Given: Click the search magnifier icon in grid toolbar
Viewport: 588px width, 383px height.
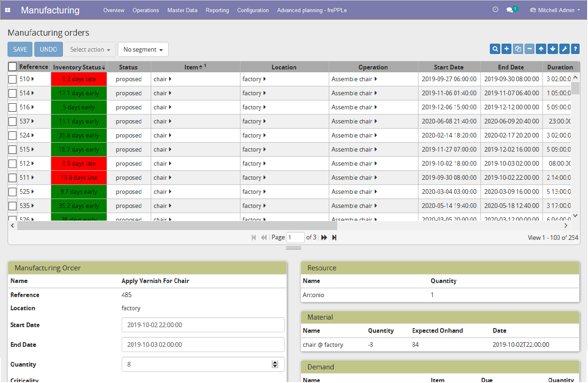Looking at the screenshot, I should click(x=495, y=49).
